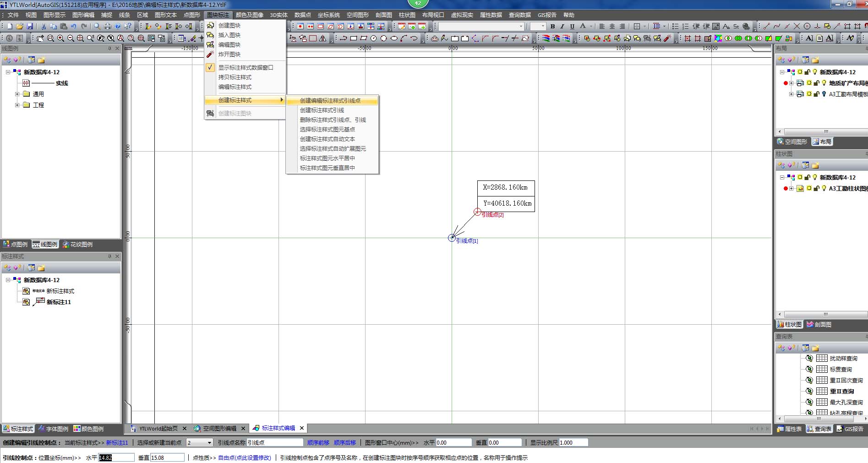Toggle sun visibility of 地质矿产布局 layer
Screen dimensions: 868x463
(809, 83)
